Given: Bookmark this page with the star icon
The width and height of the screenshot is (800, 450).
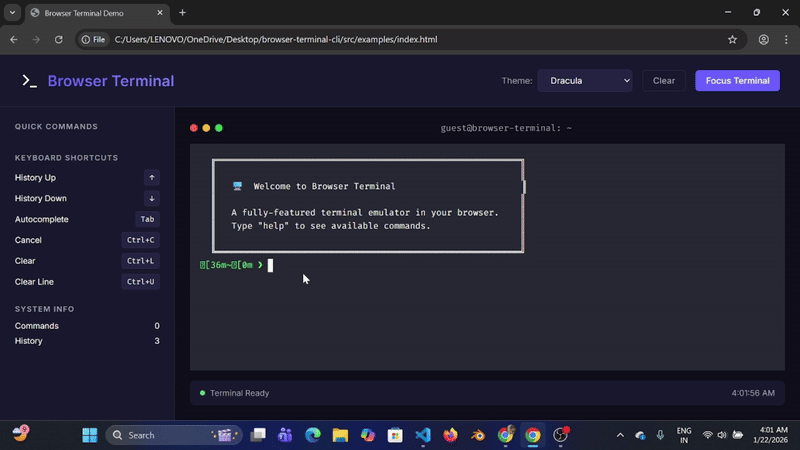Looking at the screenshot, I should coord(732,39).
